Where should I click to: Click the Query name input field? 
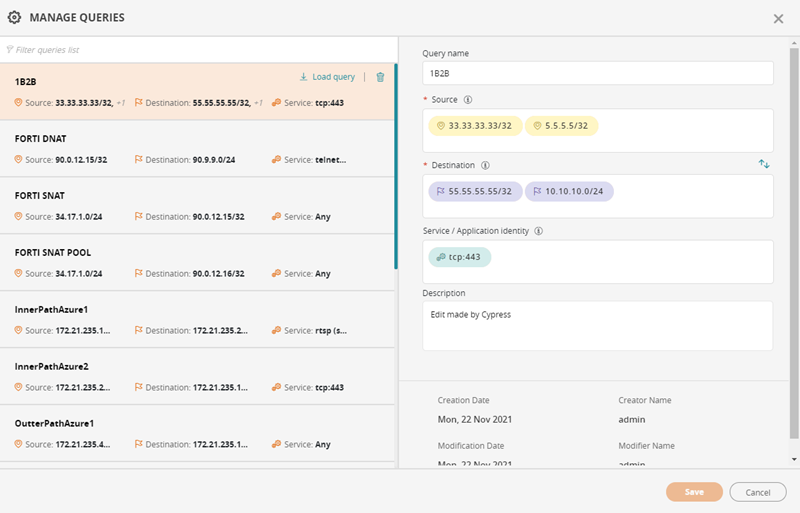pos(597,73)
